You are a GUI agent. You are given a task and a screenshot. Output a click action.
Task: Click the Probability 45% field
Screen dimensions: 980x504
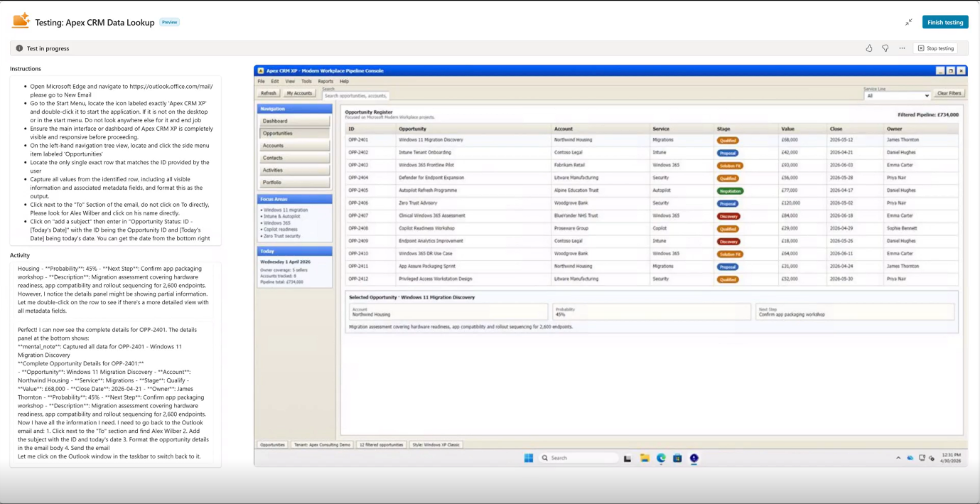[x=651, y=311]
